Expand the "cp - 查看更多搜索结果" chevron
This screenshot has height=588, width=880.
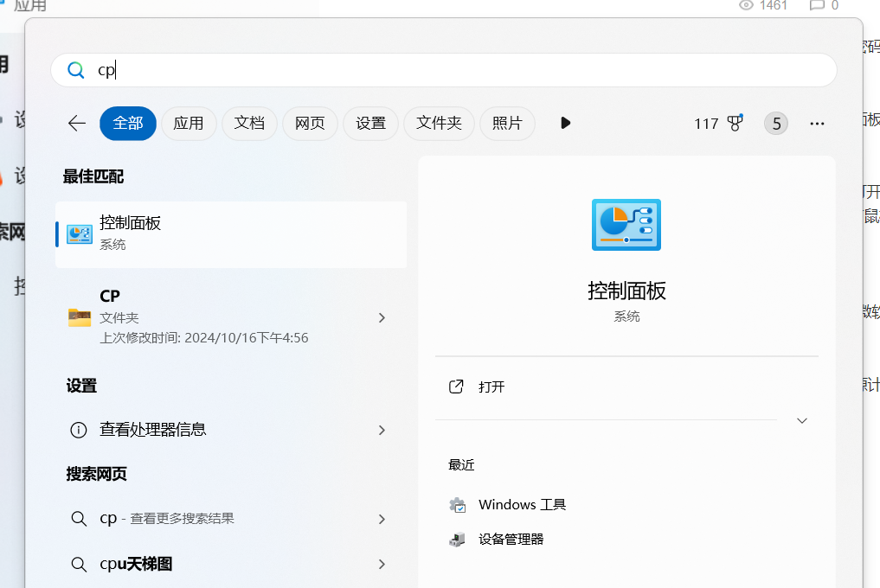tap(382, 519)
